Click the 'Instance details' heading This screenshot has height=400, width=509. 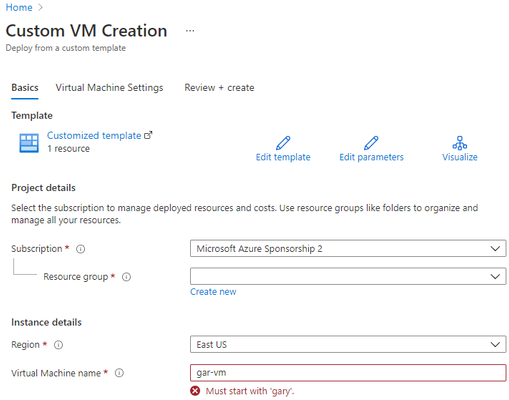point(46,322)
